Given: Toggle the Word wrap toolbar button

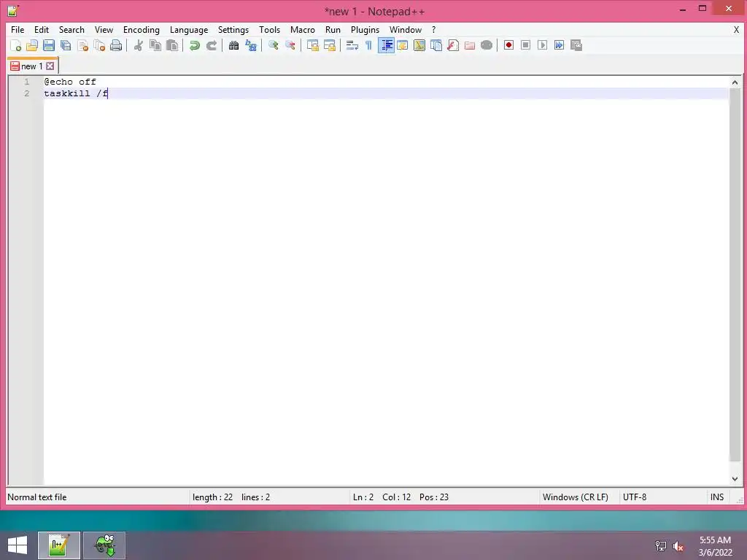Looking at the screenshot, I should tap(352, 45).
